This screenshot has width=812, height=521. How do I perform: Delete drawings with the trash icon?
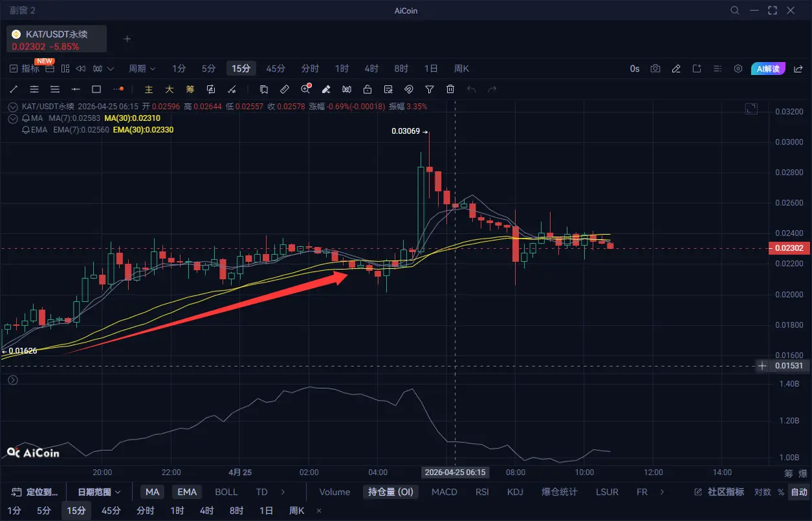(x=450, y=89)
